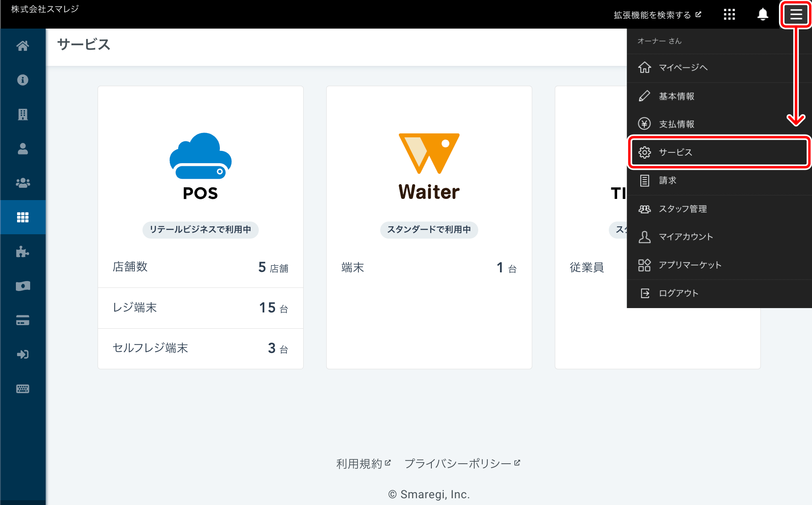Click the 株式会社スマレジ company name
Screen dimensions: 812x505
click(45, 9)
